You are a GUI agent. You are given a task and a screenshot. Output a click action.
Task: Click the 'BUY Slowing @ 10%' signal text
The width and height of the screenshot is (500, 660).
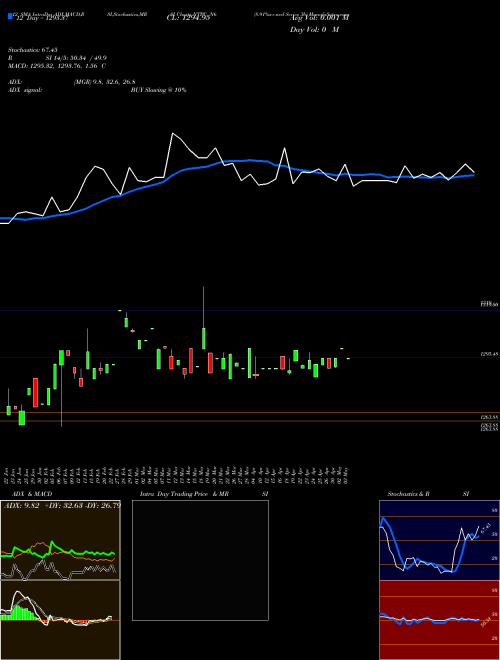point(159,90)
